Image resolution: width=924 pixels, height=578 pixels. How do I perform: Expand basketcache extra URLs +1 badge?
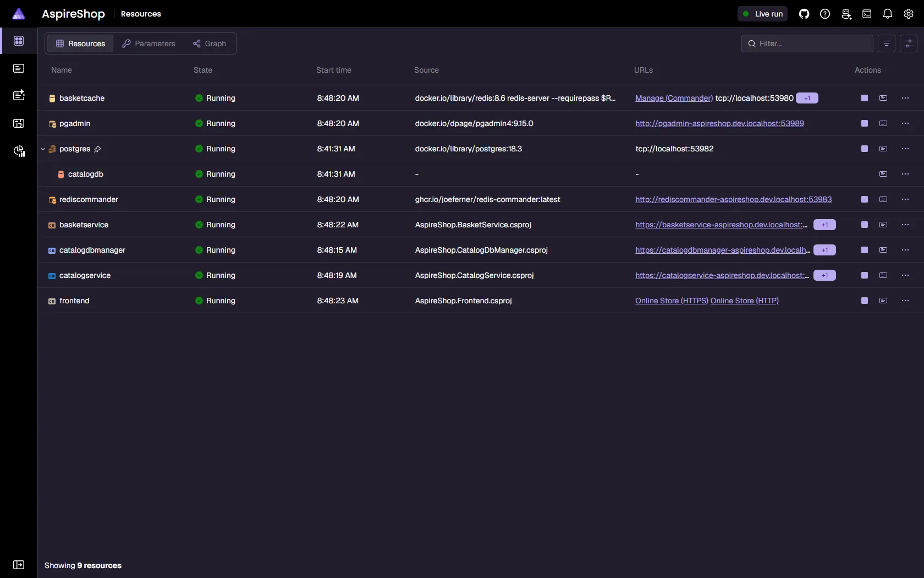coord(807,98)
